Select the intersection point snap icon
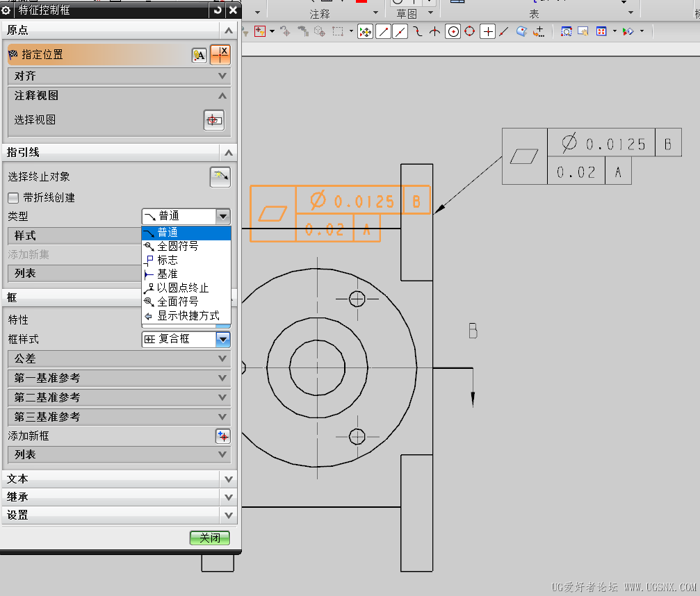 click(x=434, y=31)
